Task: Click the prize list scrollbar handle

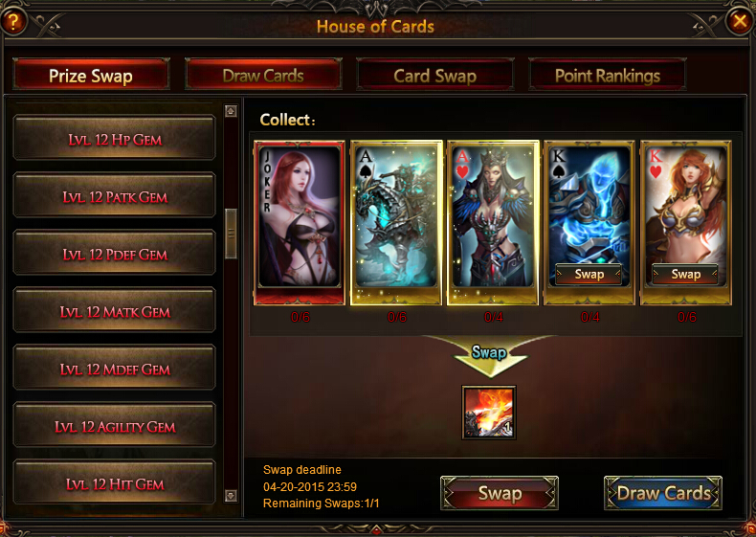Action: coord(231,234)
